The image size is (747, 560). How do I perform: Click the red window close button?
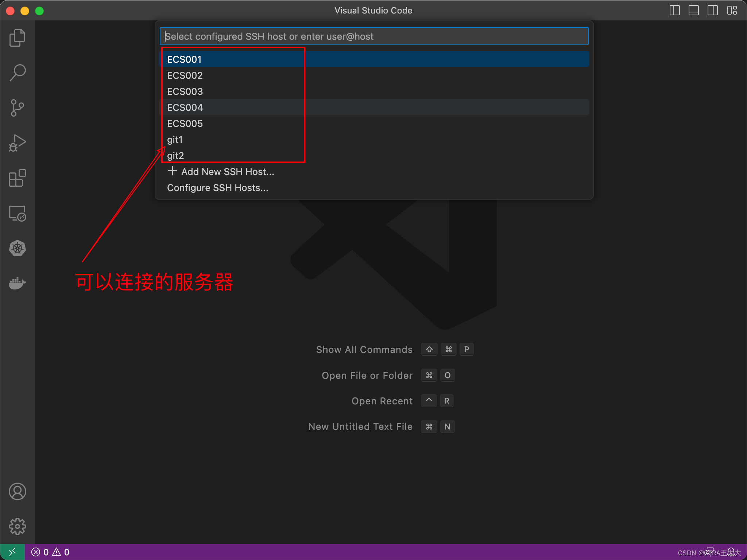[x=10, y=11]
